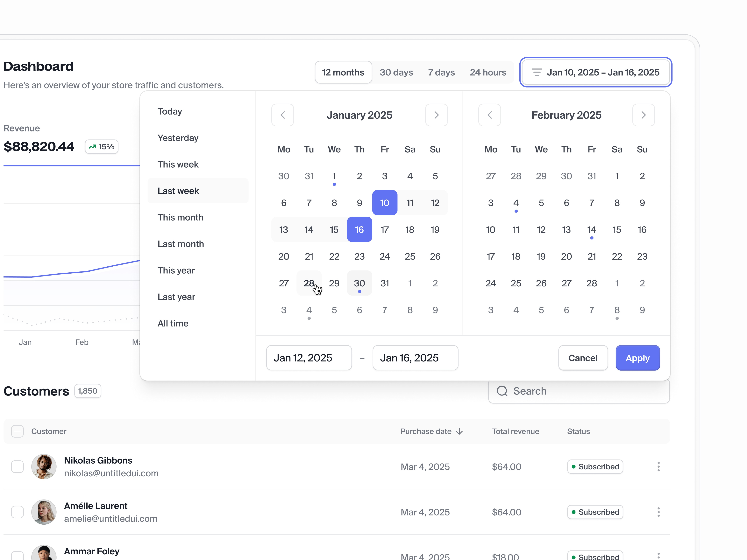Click the January 2025 month title
This screenshot has height=560, width=747.
[359, 115]
